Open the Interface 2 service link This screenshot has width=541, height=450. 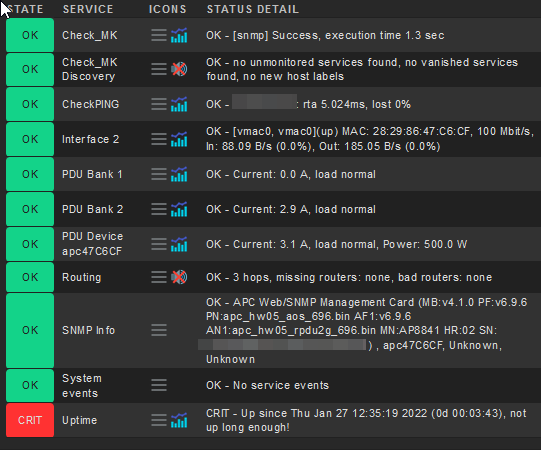click(x=90, y=139)
